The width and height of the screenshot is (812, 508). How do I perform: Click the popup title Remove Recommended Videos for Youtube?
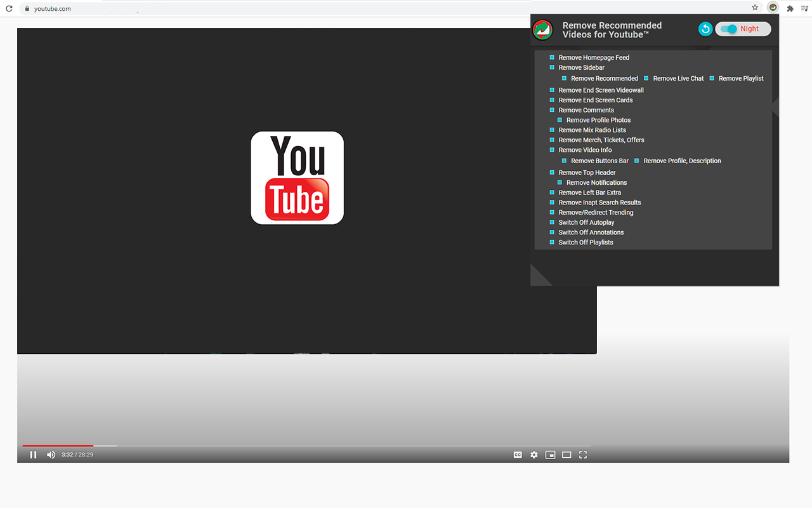[x=612, y=30]
